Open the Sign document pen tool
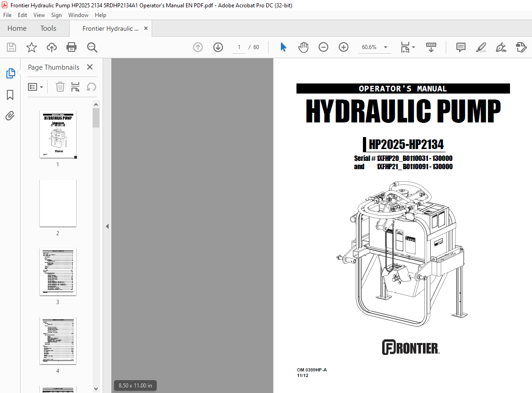Viewport: 532px width, 393px height. click(x=501, y=47)
